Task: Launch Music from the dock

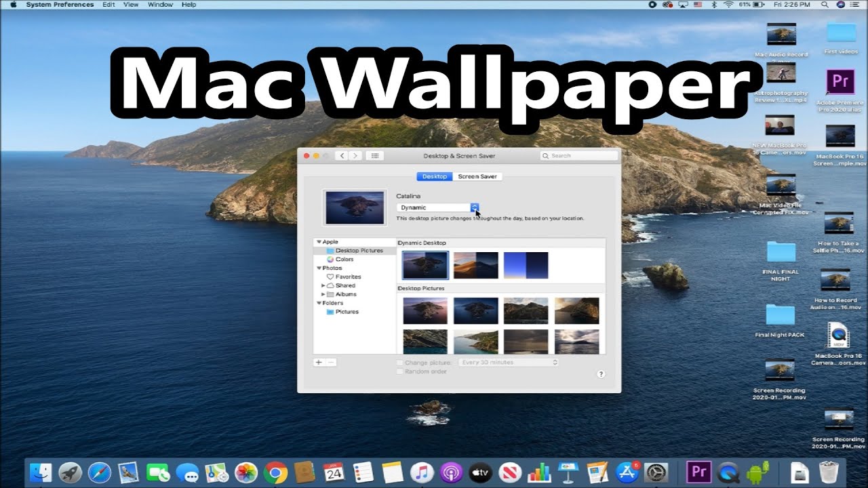Action: point(422,472)
